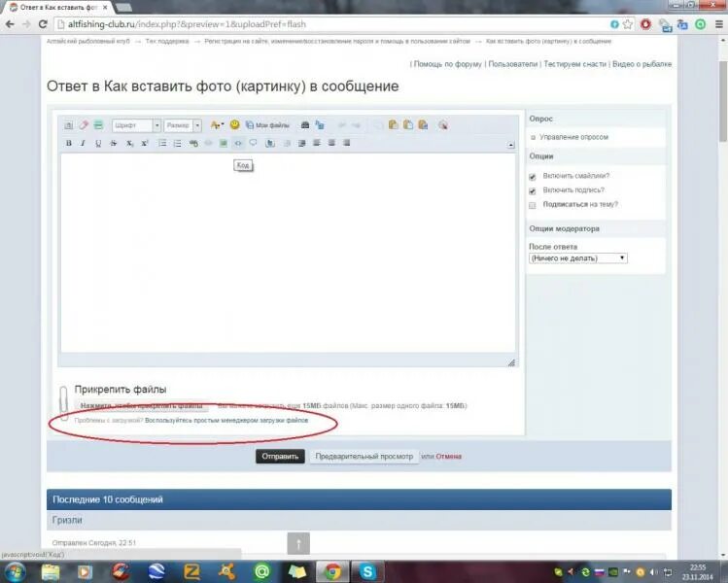This screenshot has width=728, height=583.
Task: Click the first clipboard paste icon
Action: click(x=394, y=124)
